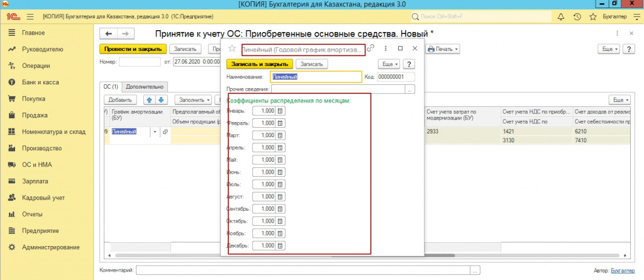Expand Печать dropdown

pyautogui.click(x=442, y=49)
